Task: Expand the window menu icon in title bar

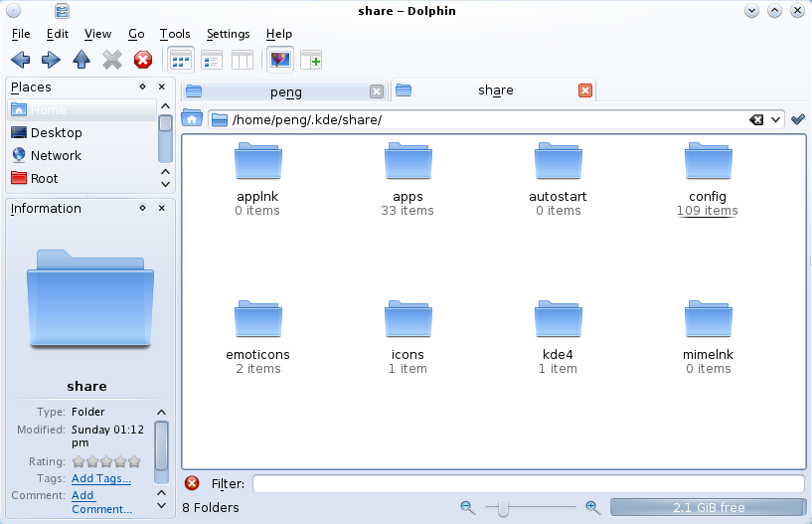Action: tap(62, 11)
